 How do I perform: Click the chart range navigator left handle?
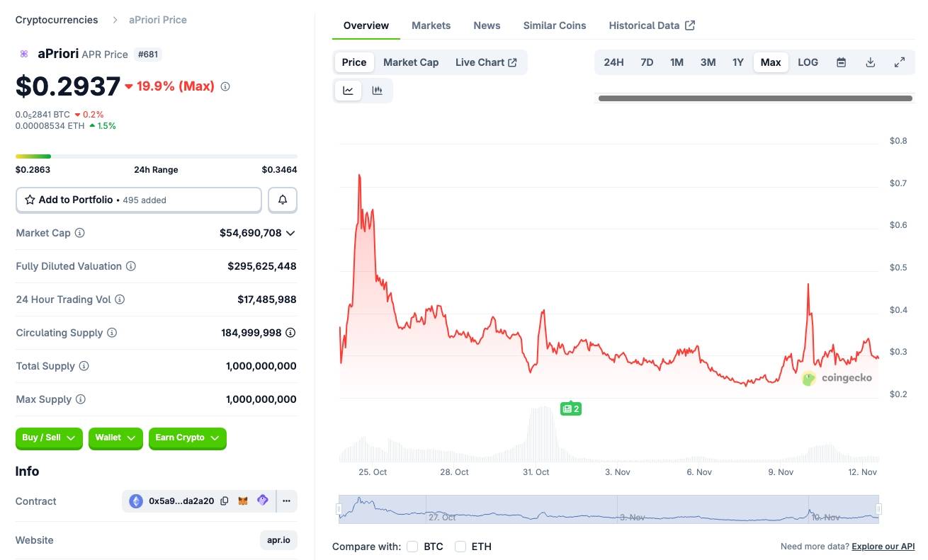click(x=339, y=509)
